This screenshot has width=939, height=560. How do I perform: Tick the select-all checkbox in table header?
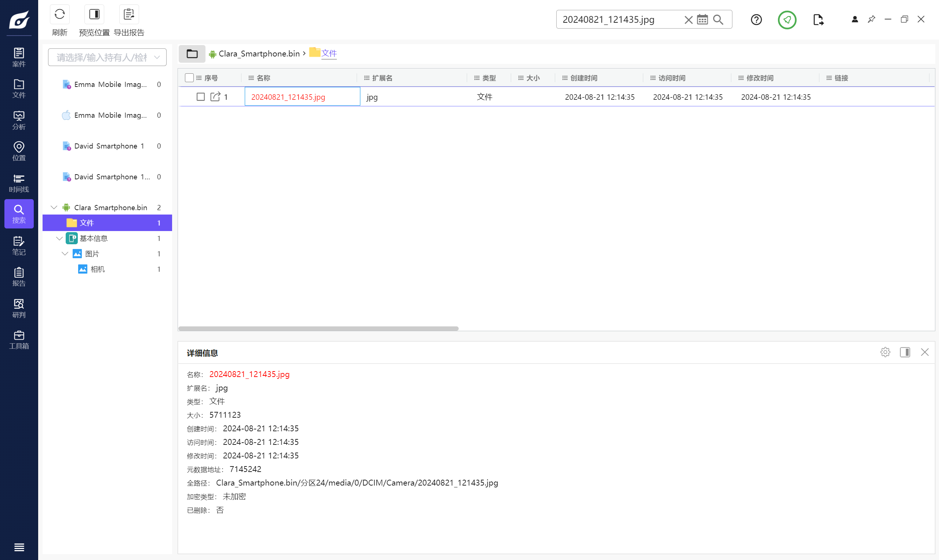pyautogui.click(x=189, y=78)
